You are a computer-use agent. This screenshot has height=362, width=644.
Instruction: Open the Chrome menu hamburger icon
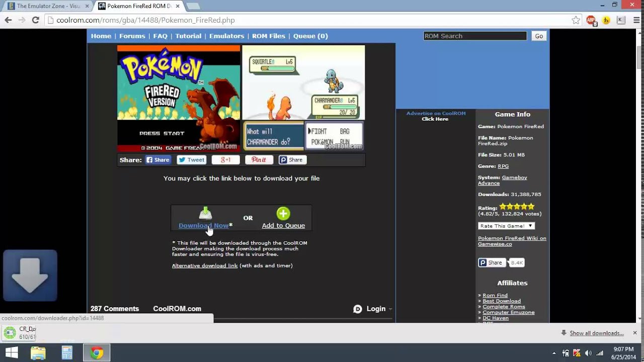(636, 20)
